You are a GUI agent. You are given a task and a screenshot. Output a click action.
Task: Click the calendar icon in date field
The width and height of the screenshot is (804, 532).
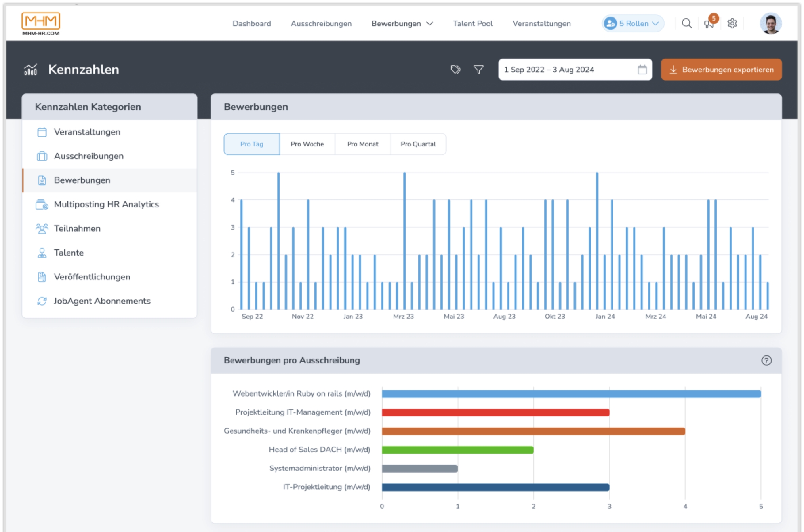click(x=642, y=70)
